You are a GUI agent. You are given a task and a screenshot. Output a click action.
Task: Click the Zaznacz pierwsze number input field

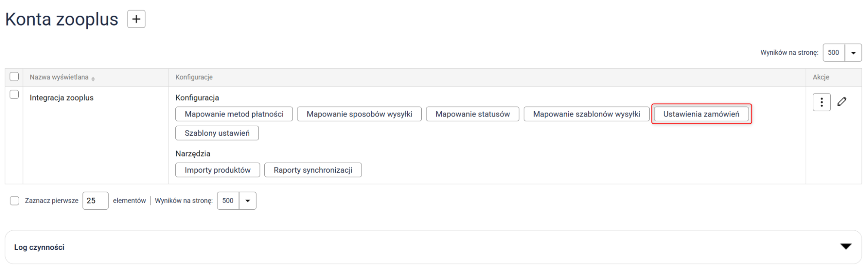click(95, 201)
